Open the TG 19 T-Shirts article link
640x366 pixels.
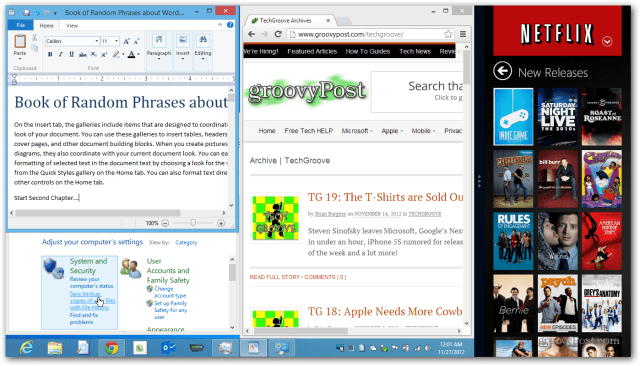385,197
